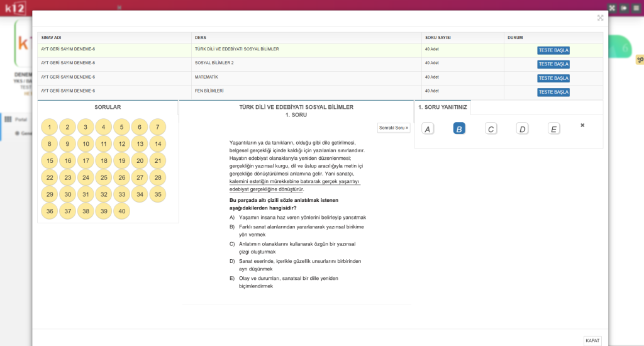Select answer option A
This screenshot has width=644, height=346.
tap(428, 129)
